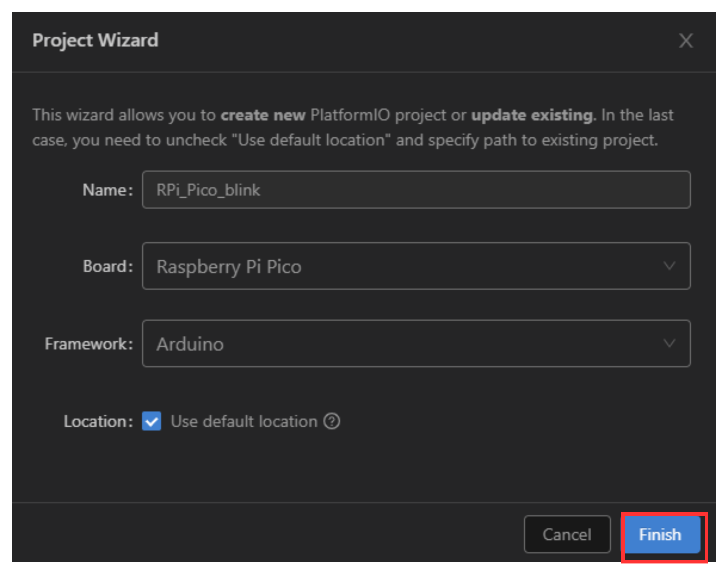Click the Board field chevron arrow
The width and height of the screenshot is (728, 576).
pyautogui.click(x=669, y=266)
